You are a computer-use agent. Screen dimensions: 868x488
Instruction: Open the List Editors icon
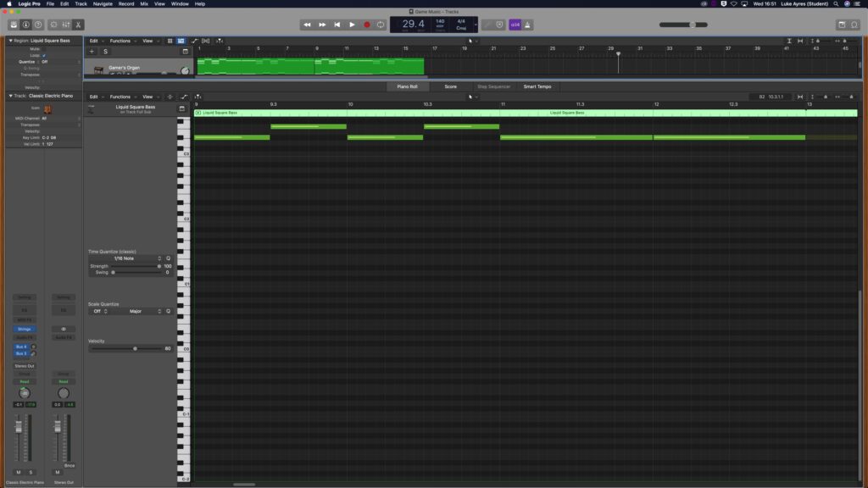coord(842,25)
